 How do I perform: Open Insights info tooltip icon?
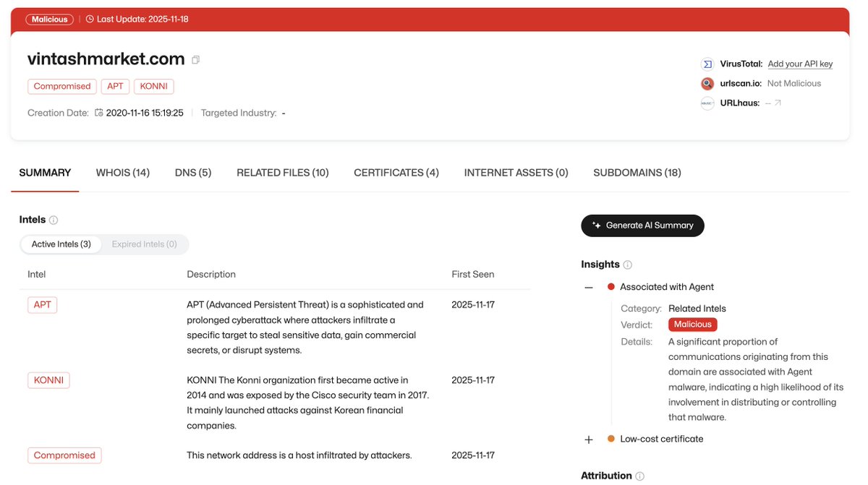[628, 265]
